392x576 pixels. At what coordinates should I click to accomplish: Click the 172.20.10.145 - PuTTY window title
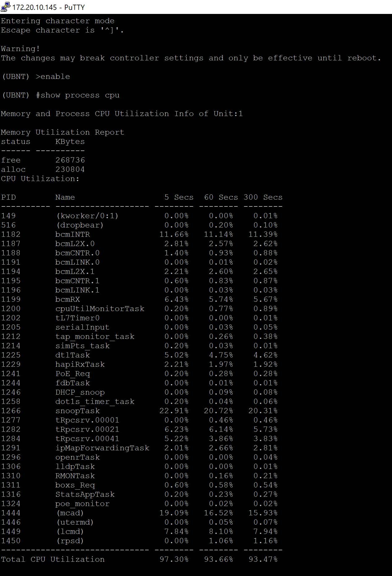click(49, 7)
